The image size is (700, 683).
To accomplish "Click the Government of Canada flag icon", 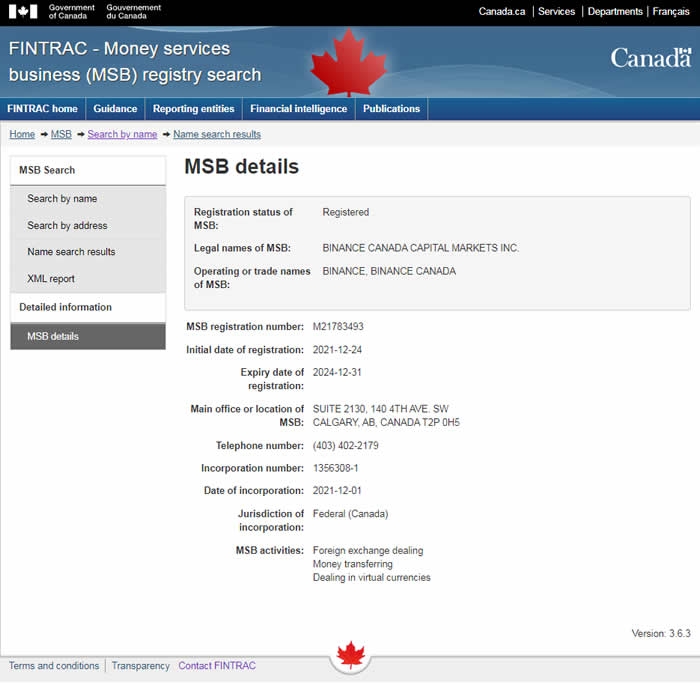I will [x=23, y=11].
